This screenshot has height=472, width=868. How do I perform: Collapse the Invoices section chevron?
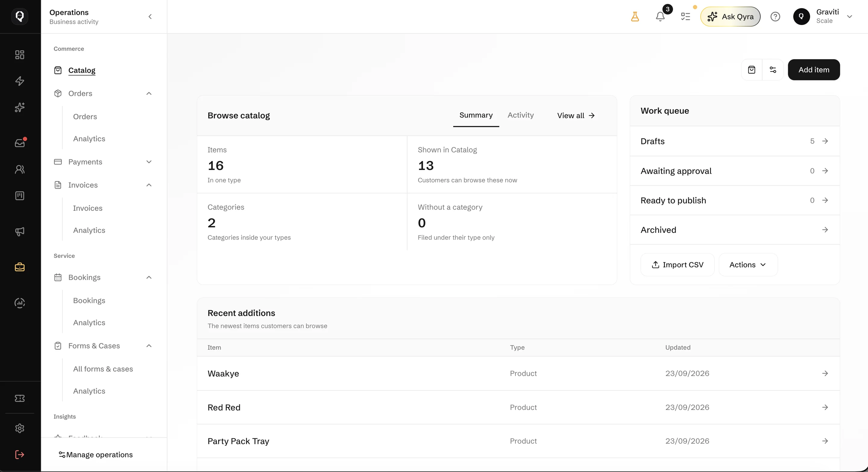[x=149, y=185]
